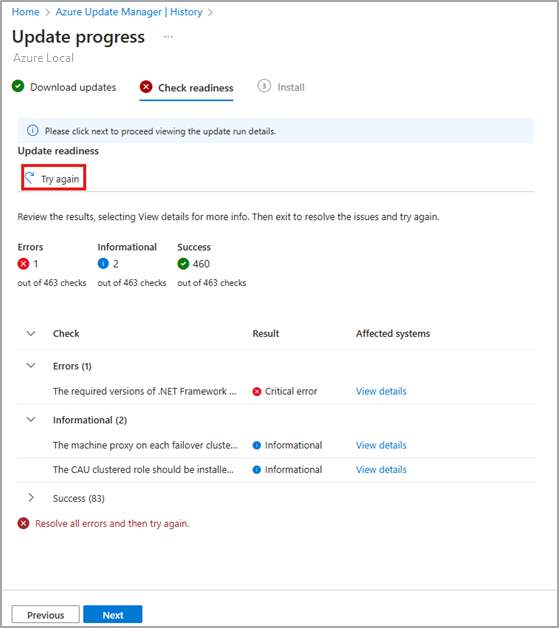Select the Download updates step

coord(64,87)
